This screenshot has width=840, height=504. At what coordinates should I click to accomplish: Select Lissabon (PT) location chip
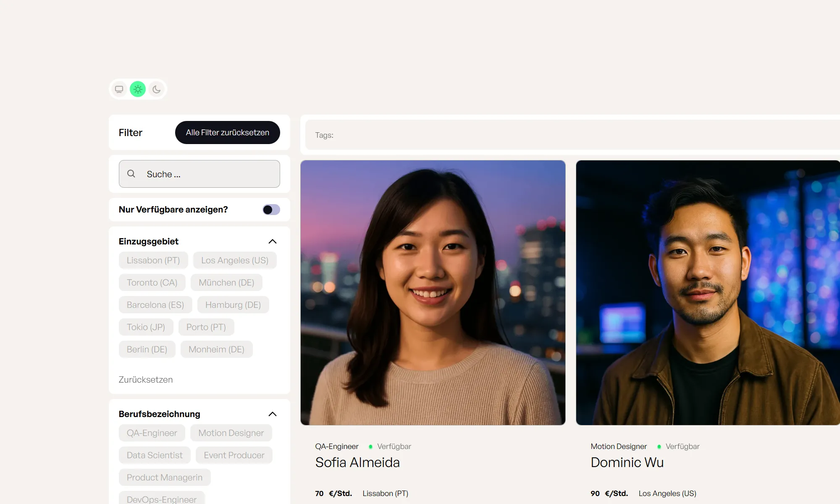point(153,260)
